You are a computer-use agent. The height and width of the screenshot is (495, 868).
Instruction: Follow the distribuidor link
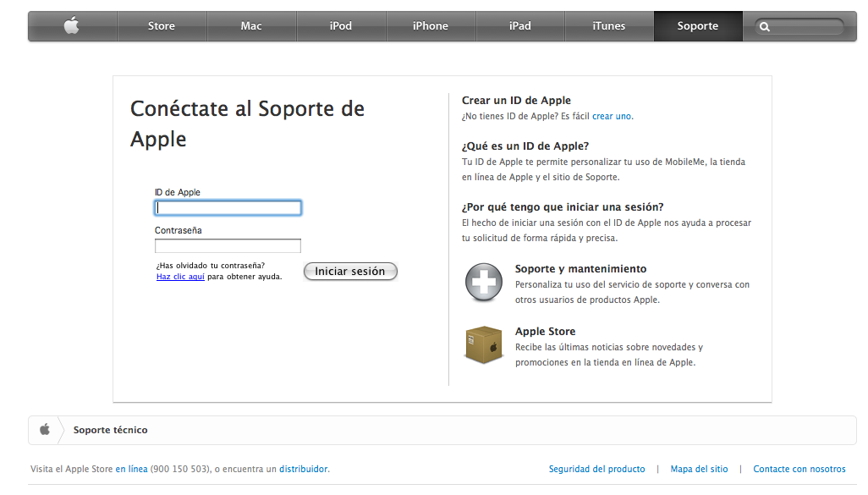click(304, 469)
